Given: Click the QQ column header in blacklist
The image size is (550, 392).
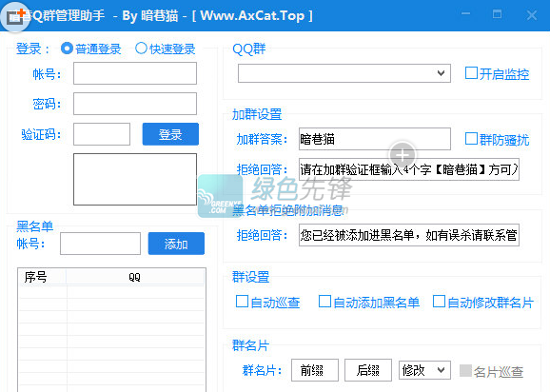Looking at the screenshot, I should pyautogui.click(x=135, y=277).
